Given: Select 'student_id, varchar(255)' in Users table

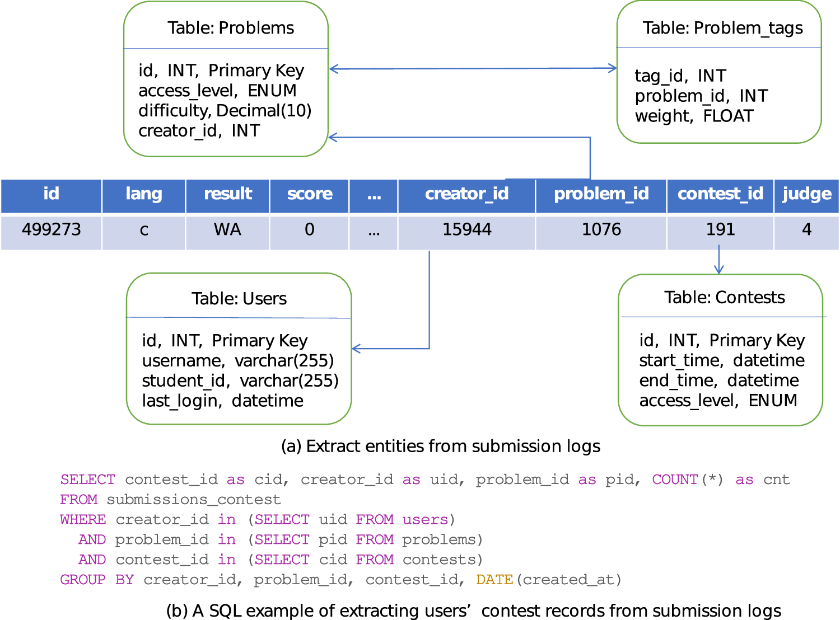Looking at the screenshot, I should point(240,381).
